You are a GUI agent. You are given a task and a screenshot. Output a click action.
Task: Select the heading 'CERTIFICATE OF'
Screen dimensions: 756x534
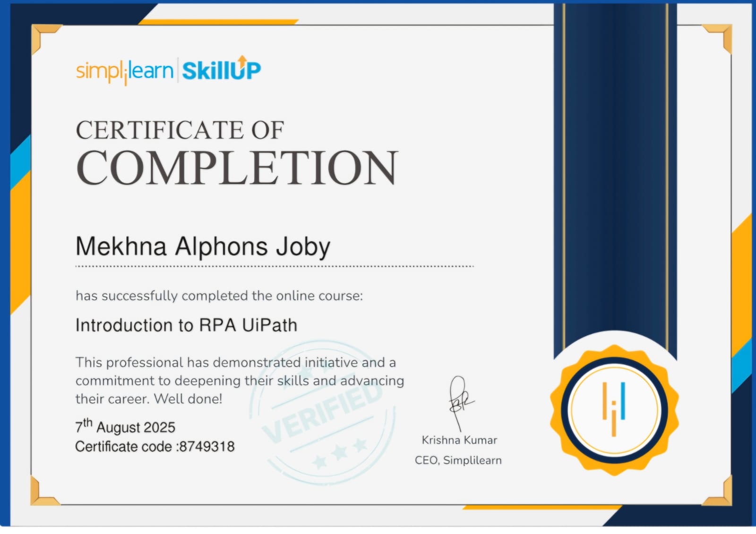(180, 130)
